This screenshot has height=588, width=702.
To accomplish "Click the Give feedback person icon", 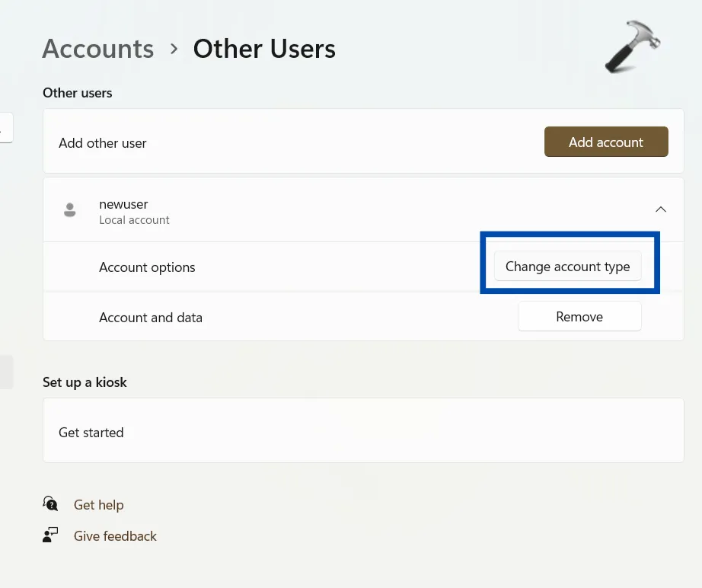I will 51,535.
